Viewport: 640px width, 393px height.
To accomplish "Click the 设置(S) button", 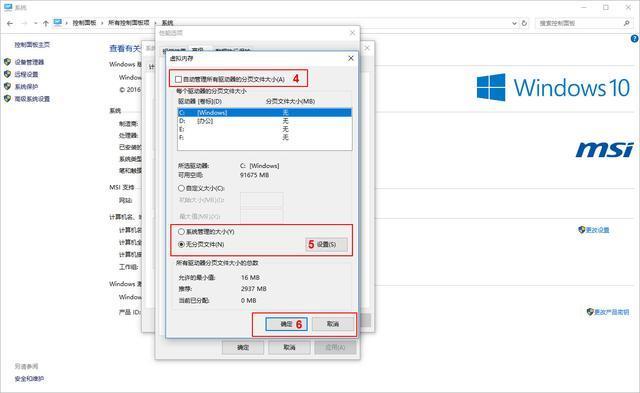I will tap(327, 244).
